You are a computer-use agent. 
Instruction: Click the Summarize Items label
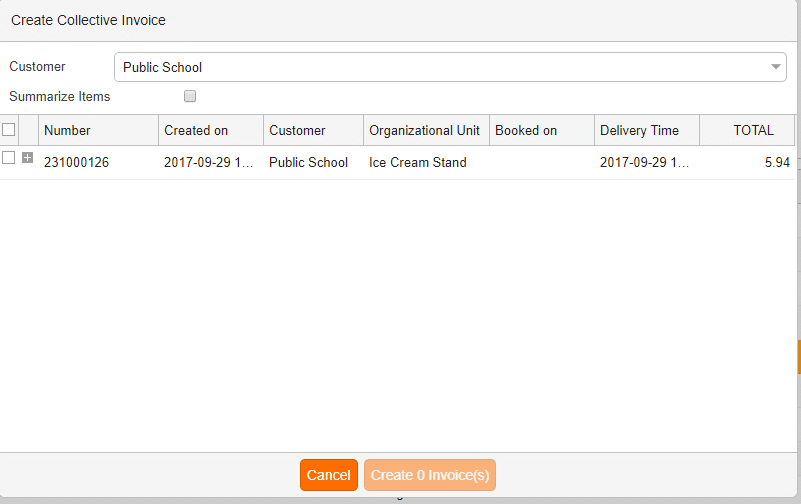pos(60,97)
